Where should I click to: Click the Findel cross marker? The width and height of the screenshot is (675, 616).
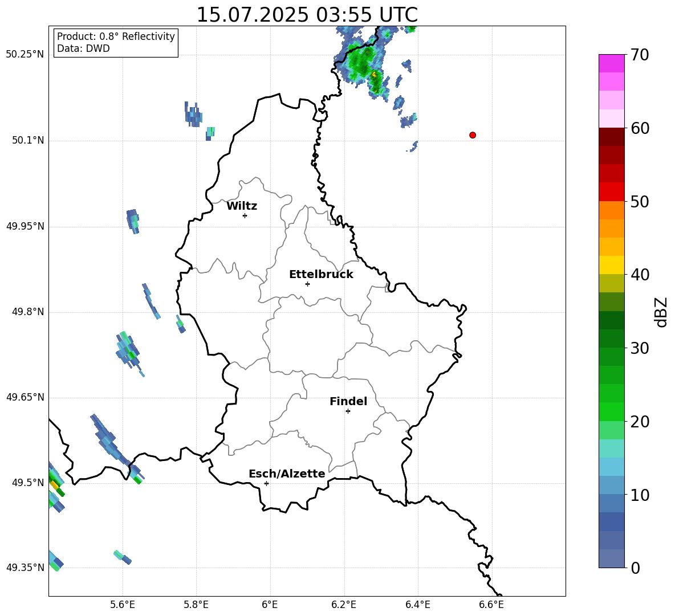click(348, 411)
